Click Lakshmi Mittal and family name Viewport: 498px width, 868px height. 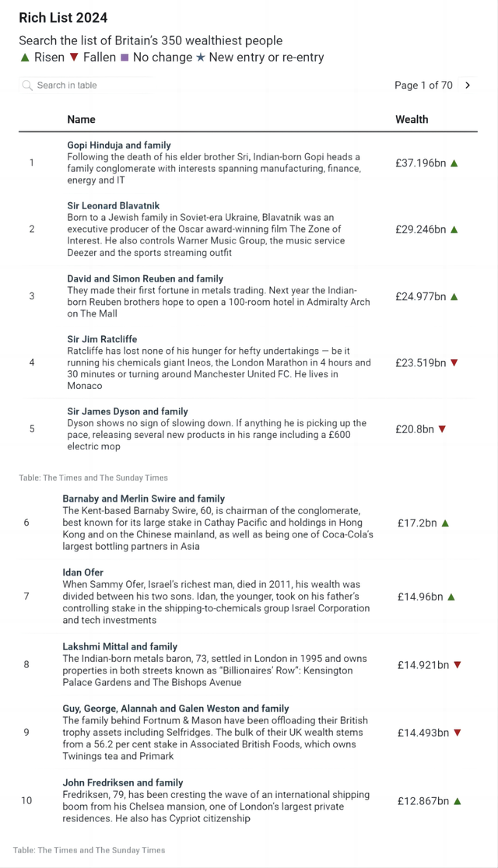pyautogui.click(x=120, y=646)
